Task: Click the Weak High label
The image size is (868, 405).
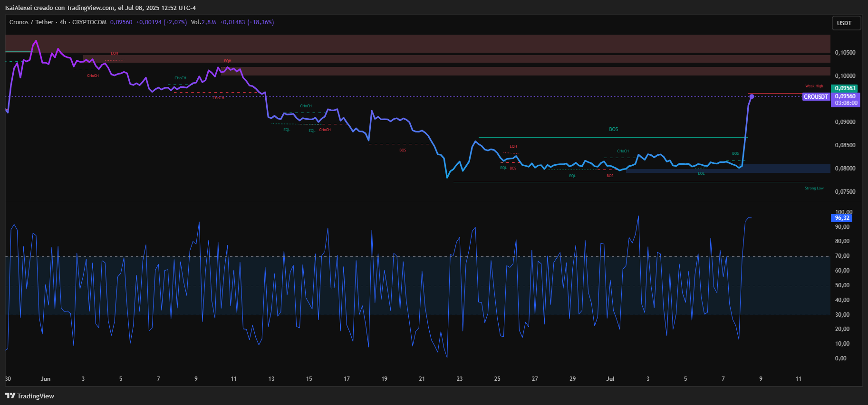Action: click(814, 86)
